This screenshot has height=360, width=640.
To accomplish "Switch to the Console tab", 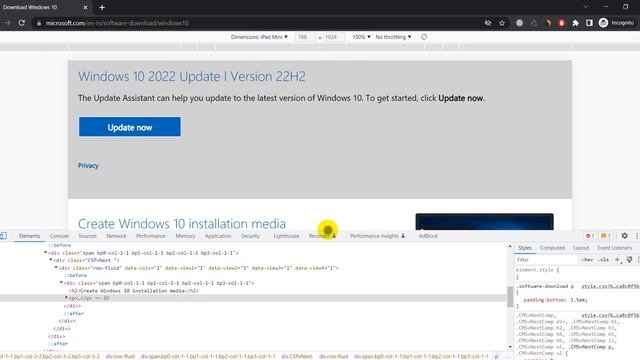I will coord(59,236).
